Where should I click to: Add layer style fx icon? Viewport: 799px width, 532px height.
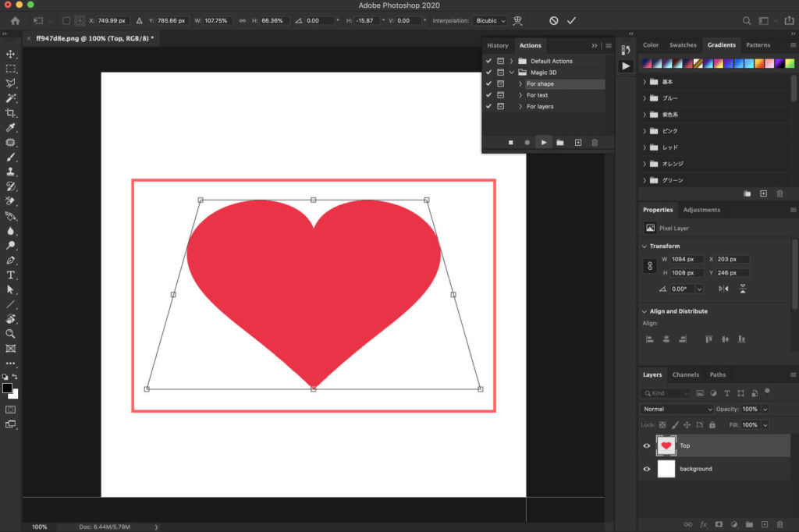click(703, 524)
